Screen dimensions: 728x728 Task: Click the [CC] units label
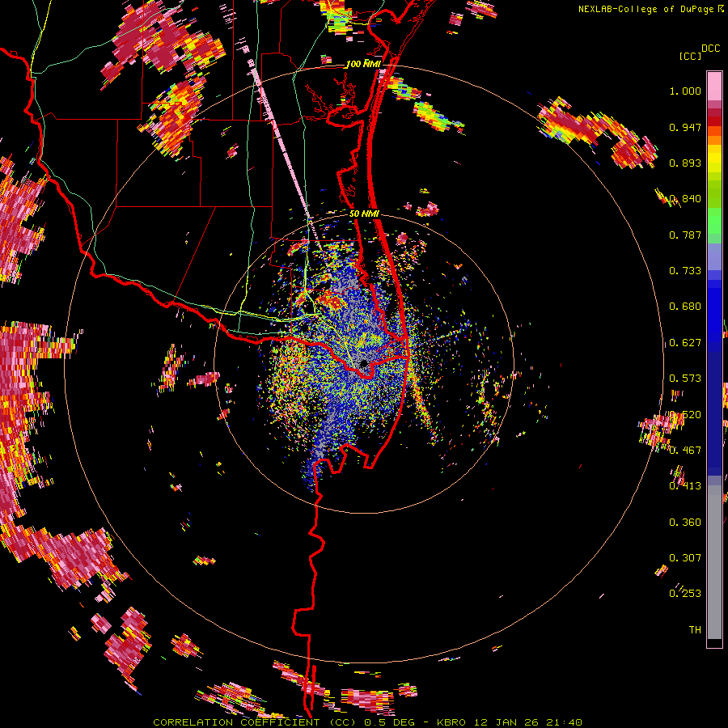pyautogui.click(x=690, y=56)
